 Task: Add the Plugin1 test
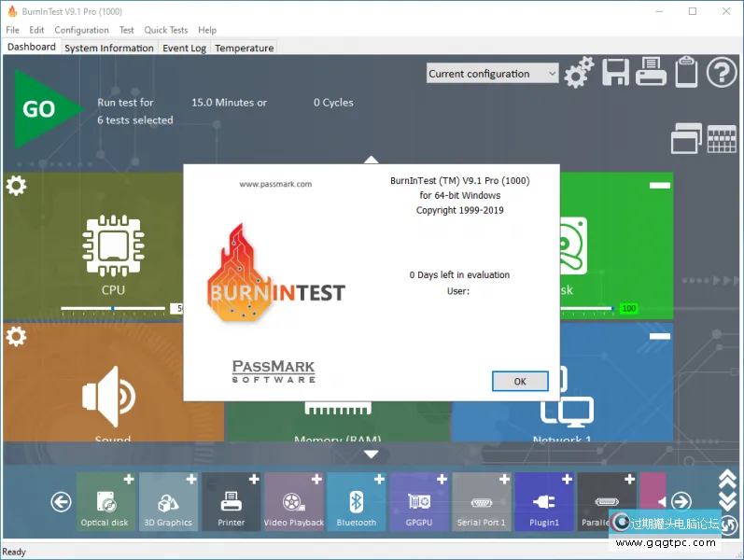(x=567, y=480)
